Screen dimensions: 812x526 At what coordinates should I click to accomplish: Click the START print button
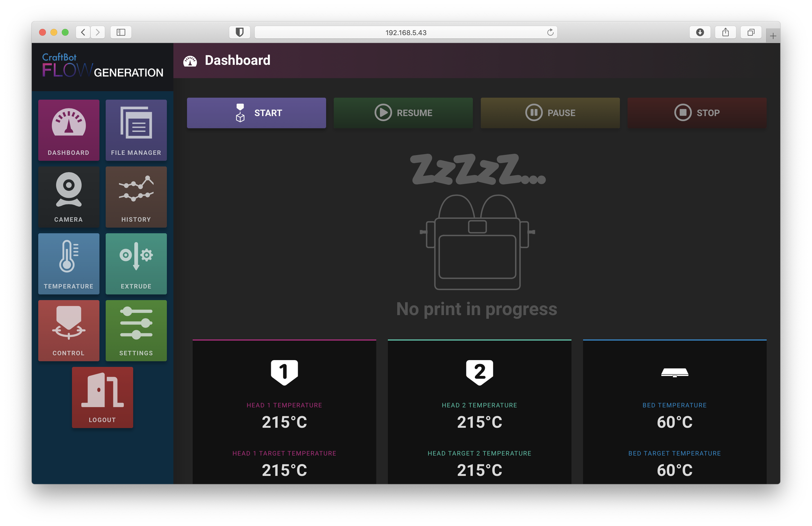[256, 113]
